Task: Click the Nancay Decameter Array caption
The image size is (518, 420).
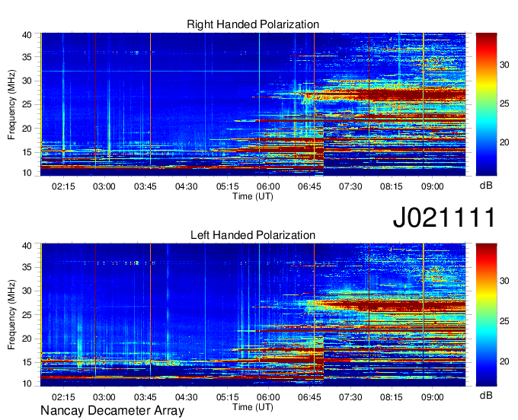Action: (x=112, y=411)
